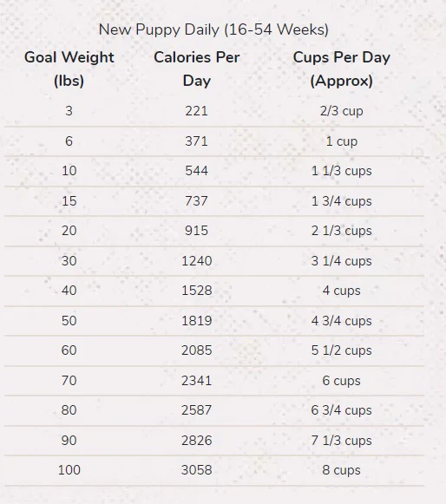Click the 221 calories value
Screen dimensions: 446x504
point(196,111)
